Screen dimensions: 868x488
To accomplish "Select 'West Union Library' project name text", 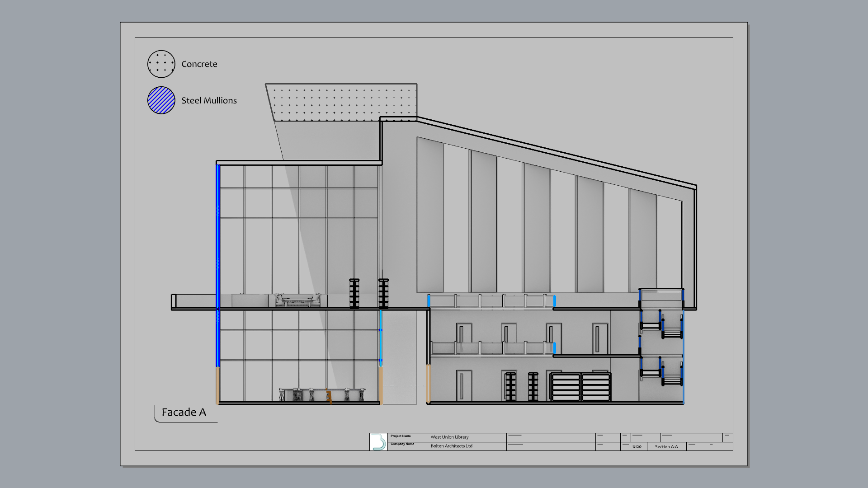I will pos(449,437).
